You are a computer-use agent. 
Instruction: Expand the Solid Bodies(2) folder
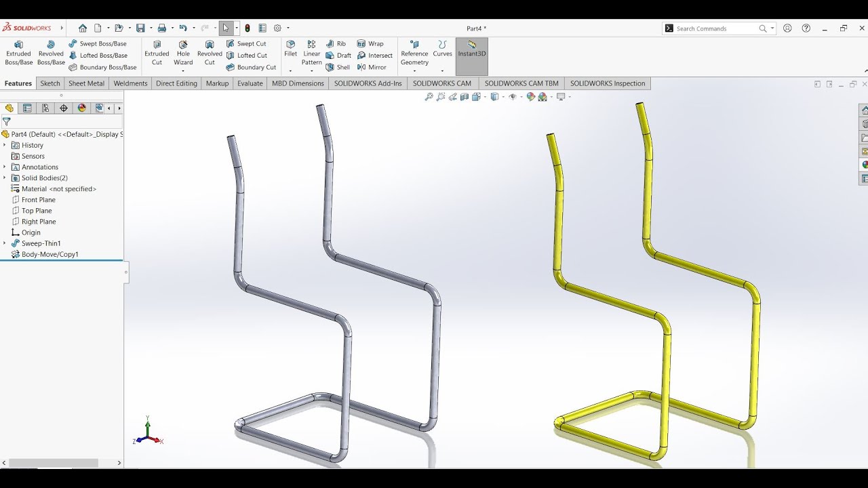[x=5, y=178]
